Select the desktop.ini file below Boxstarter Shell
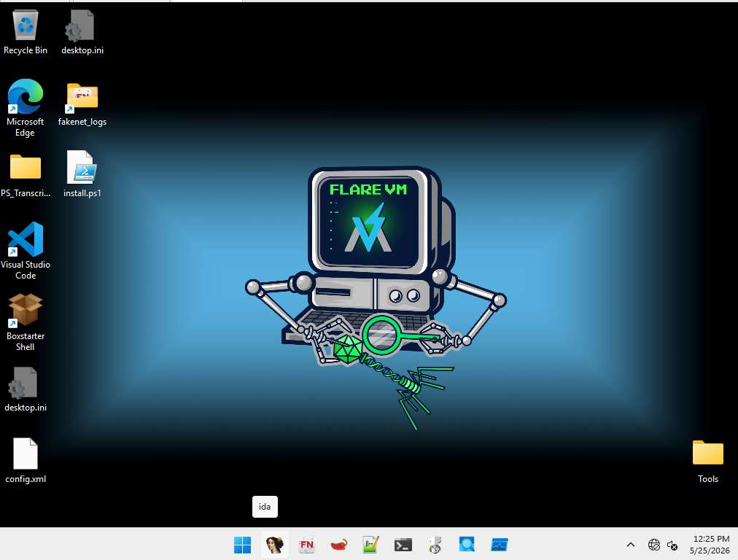Screen dimensions: 738x560 [26, 389]
